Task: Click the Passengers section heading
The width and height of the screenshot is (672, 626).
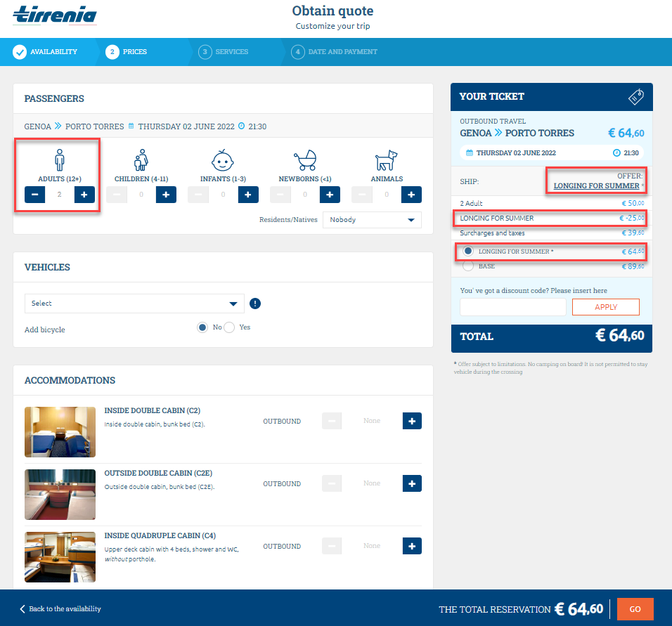Action: (54, 98)
